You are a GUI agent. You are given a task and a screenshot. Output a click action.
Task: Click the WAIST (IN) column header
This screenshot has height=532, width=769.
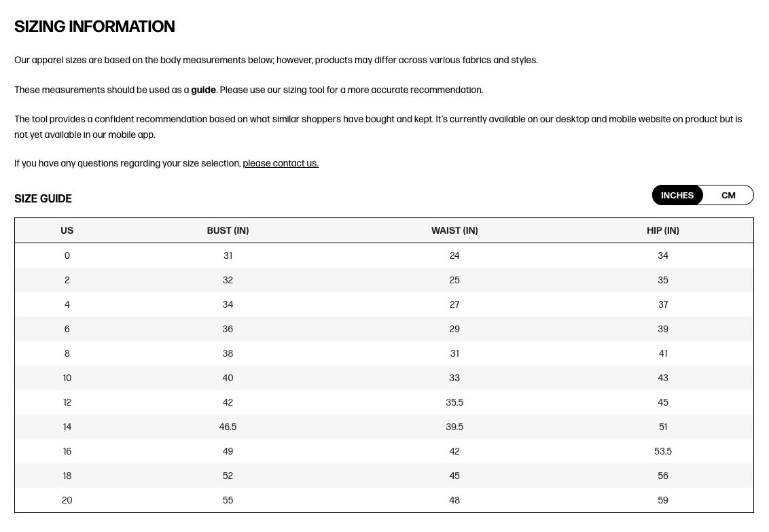[x=454, y=230]
